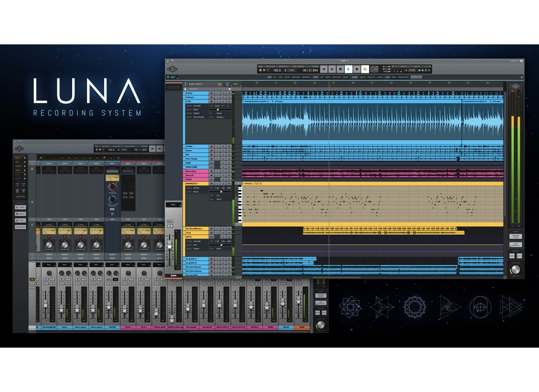Click the Control Room button in timeline window
The width and height of the screenshot is (539, 392).
point(516,237)
